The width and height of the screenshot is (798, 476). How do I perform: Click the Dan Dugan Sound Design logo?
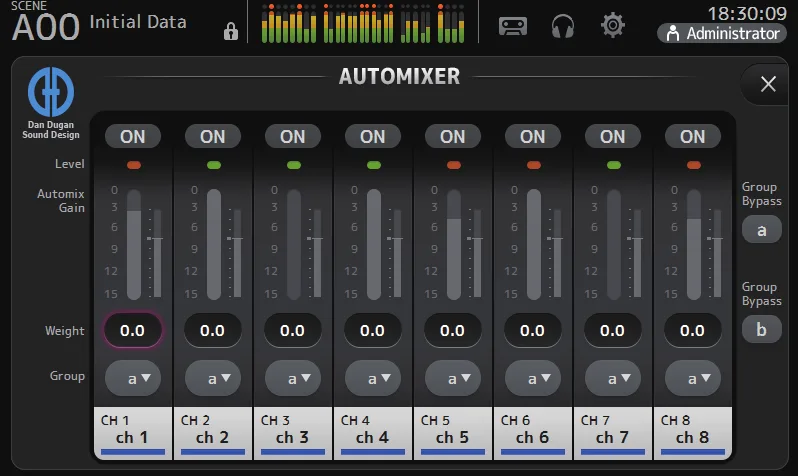coord(51,103)
